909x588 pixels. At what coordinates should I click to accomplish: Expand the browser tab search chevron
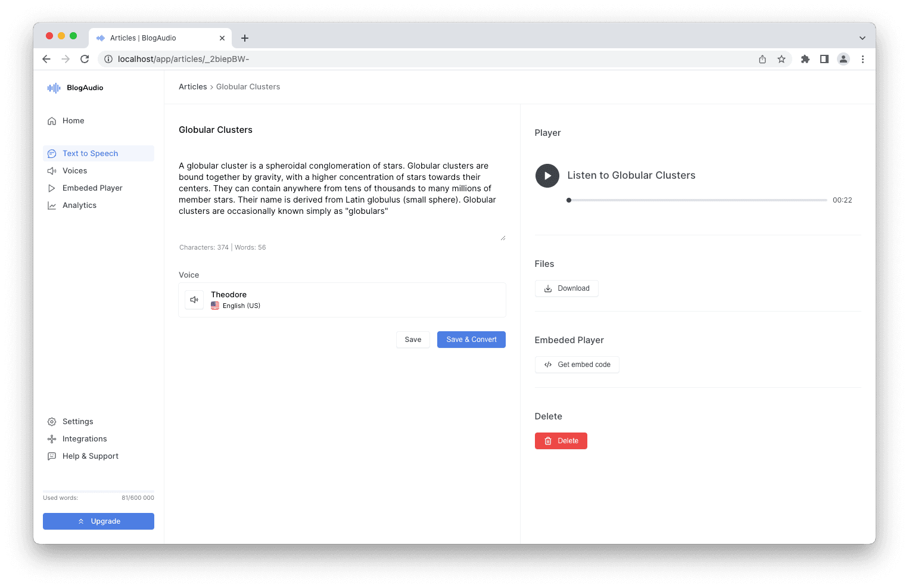tap(862, 38)
